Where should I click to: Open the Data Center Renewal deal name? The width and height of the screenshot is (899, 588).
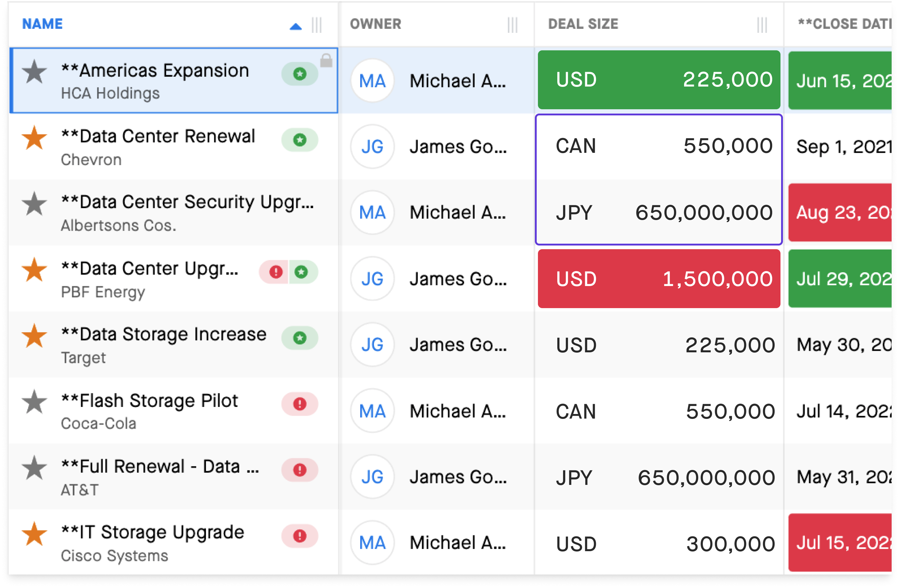click(158, 136)
